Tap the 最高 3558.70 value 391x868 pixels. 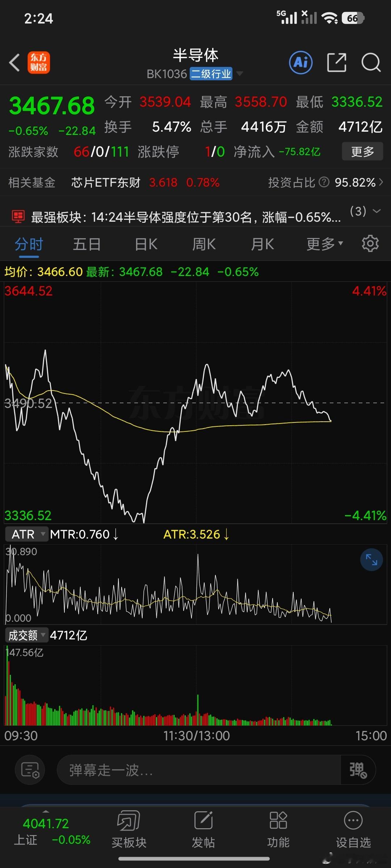(261, 102)
